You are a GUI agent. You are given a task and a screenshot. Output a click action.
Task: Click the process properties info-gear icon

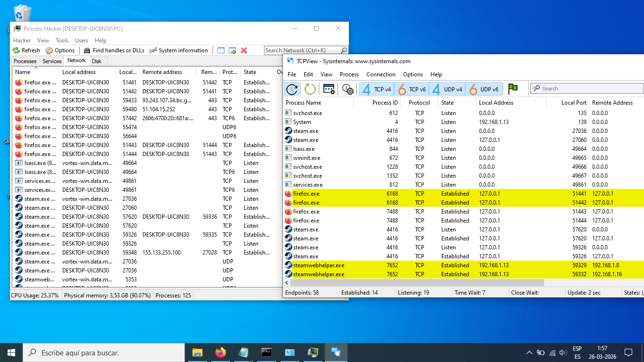(347, 89)
